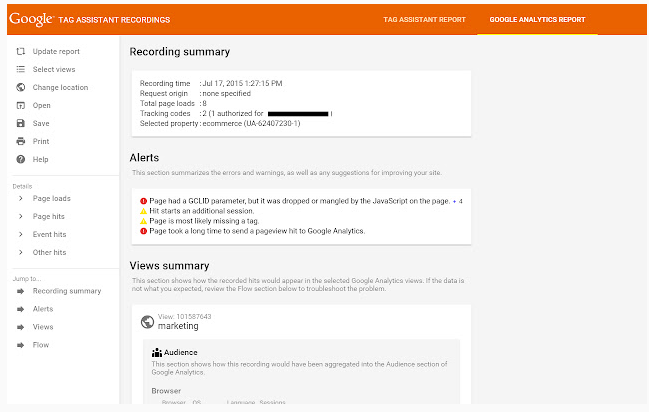Switch to Tag Assistant Report tab
The height and width of the screenshot is (412, 649).
click(x=424, y=19)
